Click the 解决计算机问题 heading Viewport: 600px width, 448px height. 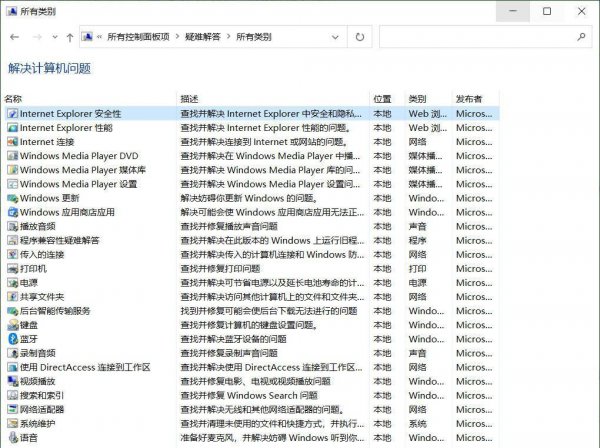coord(50,68)
